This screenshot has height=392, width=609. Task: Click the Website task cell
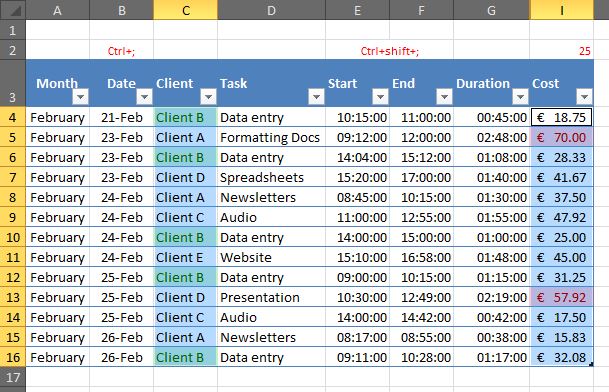(271, 258)
